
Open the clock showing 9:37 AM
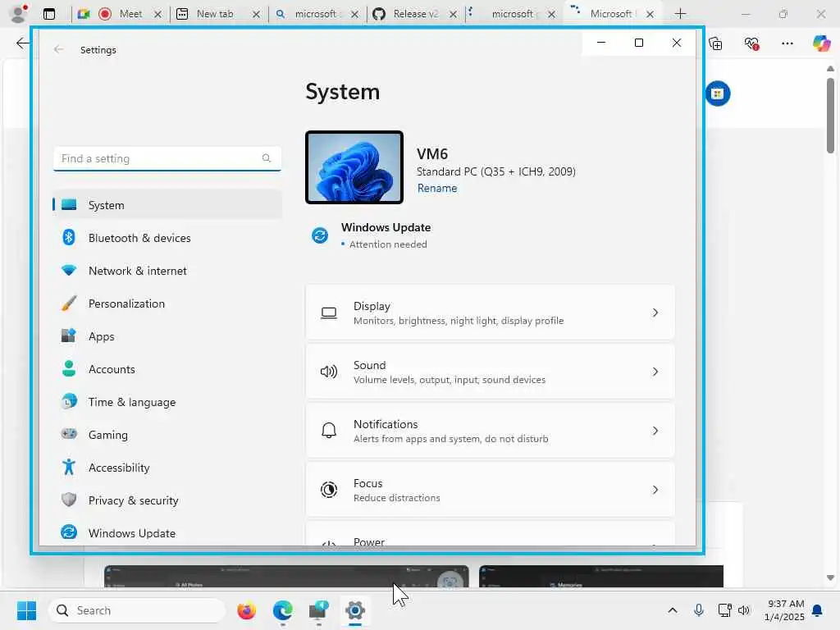coord(784,610)
